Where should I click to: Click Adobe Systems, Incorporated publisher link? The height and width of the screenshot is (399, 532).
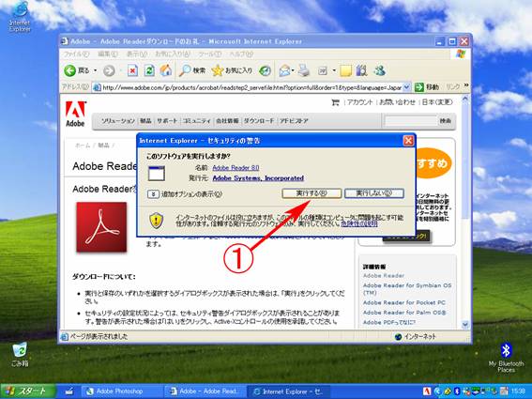(x=258, y=178)
